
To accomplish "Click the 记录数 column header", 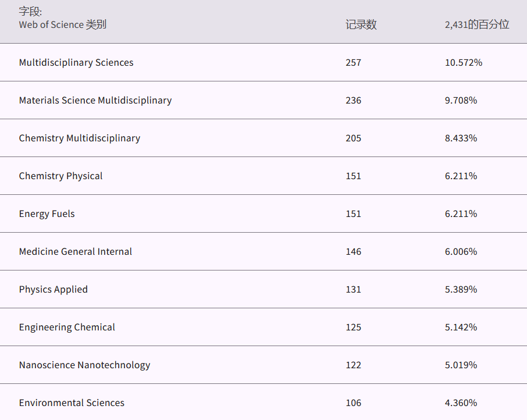I will pyautogui.click(x=361, y=24).
